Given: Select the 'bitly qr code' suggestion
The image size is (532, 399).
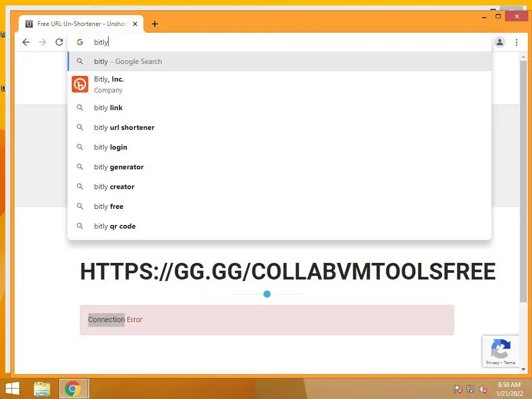Looking at the screenshot, I should [280, 225].
